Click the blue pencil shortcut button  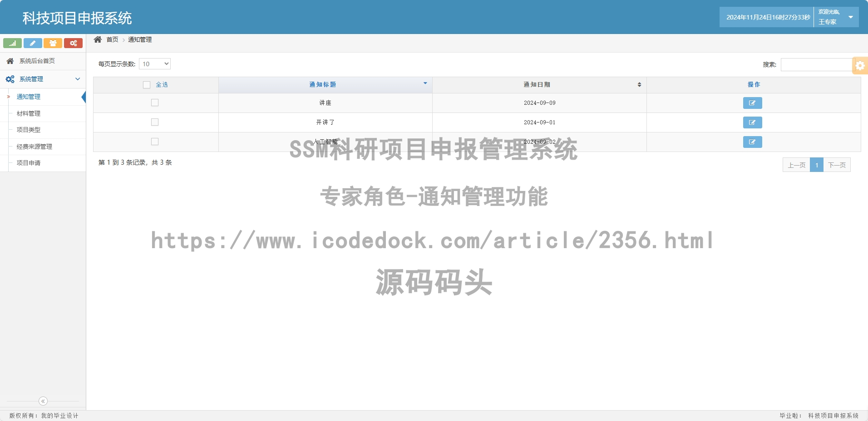tap(33, 43)
